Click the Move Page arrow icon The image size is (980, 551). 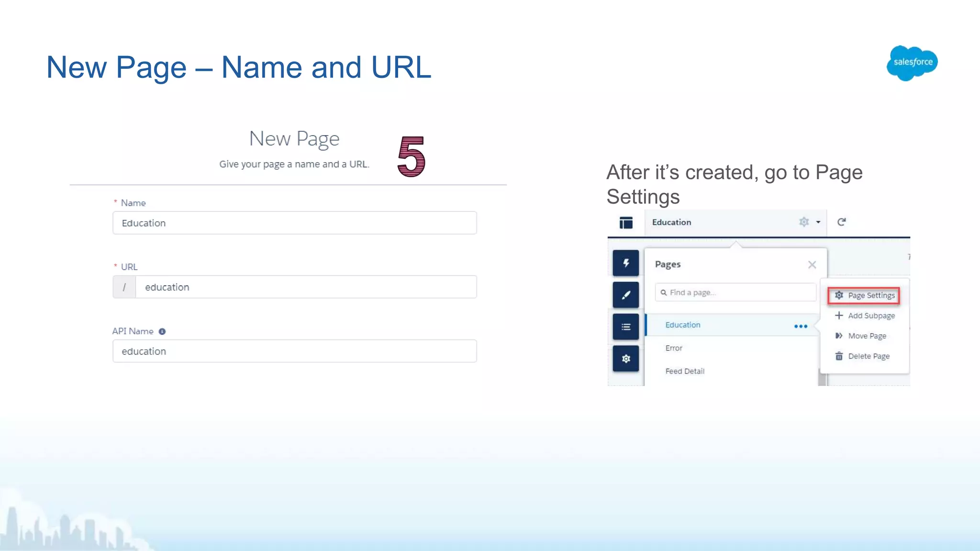tap(839, 336)
